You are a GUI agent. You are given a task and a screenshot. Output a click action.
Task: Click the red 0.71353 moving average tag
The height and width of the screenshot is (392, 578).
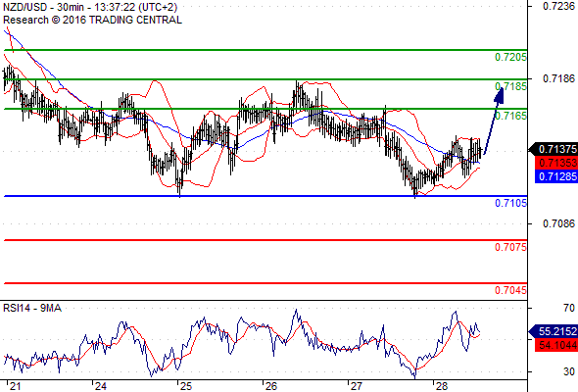(556, 163)
